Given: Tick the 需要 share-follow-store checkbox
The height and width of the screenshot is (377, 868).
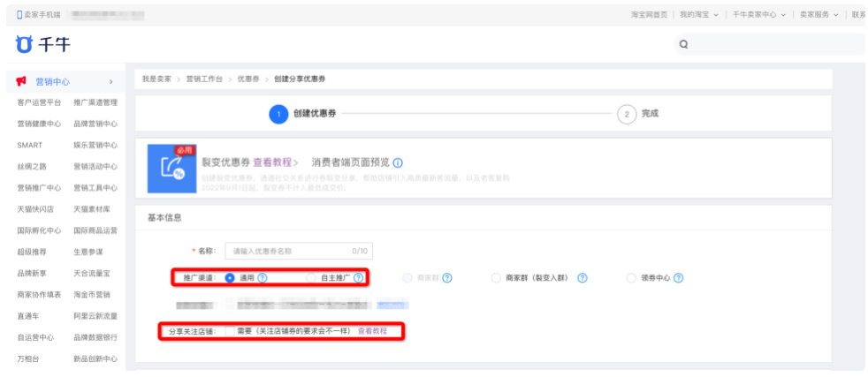Looking at the screenshot, I should click(x=230, y=331).
